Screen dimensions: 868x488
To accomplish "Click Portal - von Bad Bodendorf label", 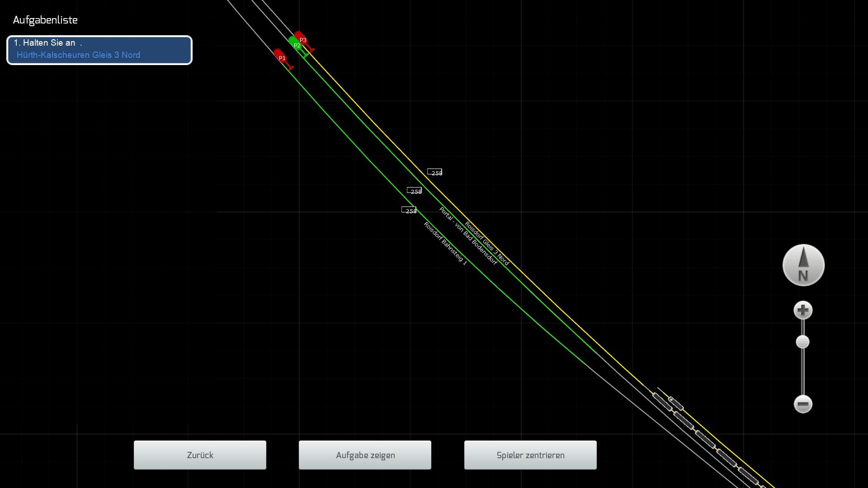I will click(468, 236).
